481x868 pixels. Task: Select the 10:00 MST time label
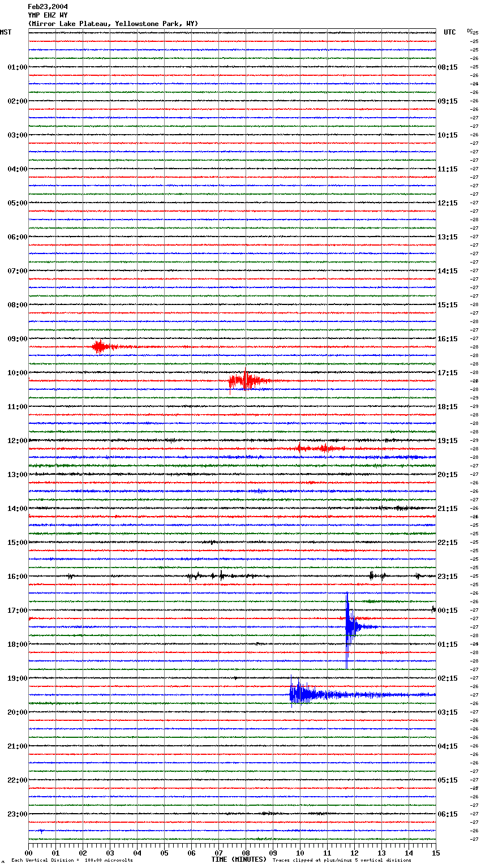[18, 373]
